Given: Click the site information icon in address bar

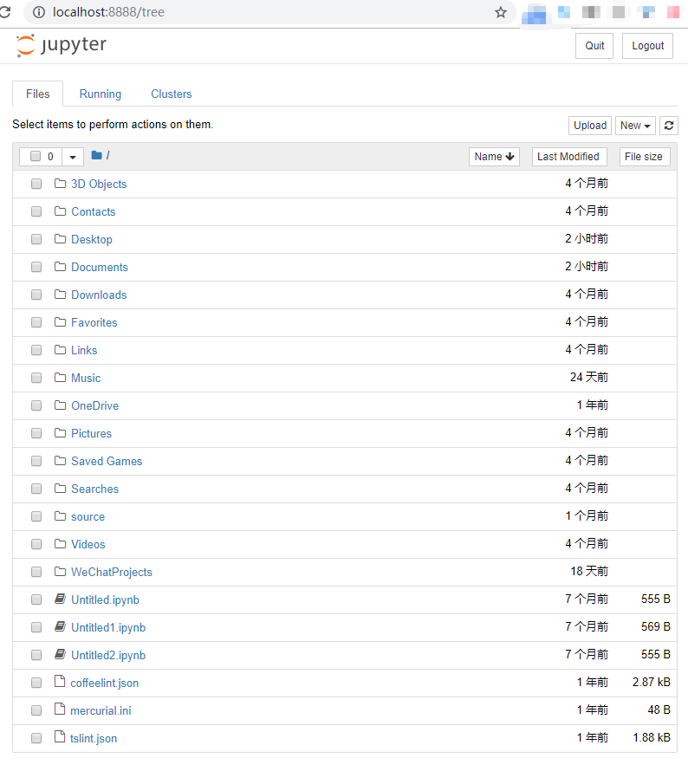Looking at the screenshot, I should point(39,12).
